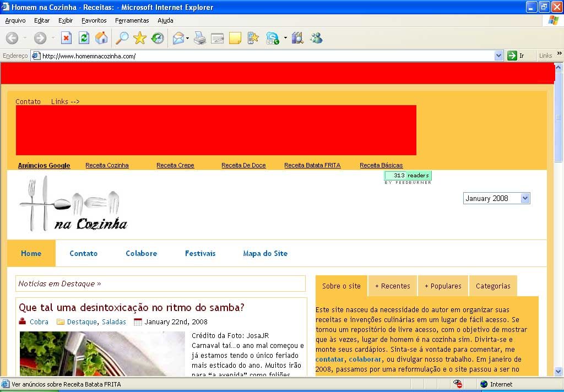Screen dimensions: 564x392
Task: Open Favorites star icon
Action: (x=140, y=38)
